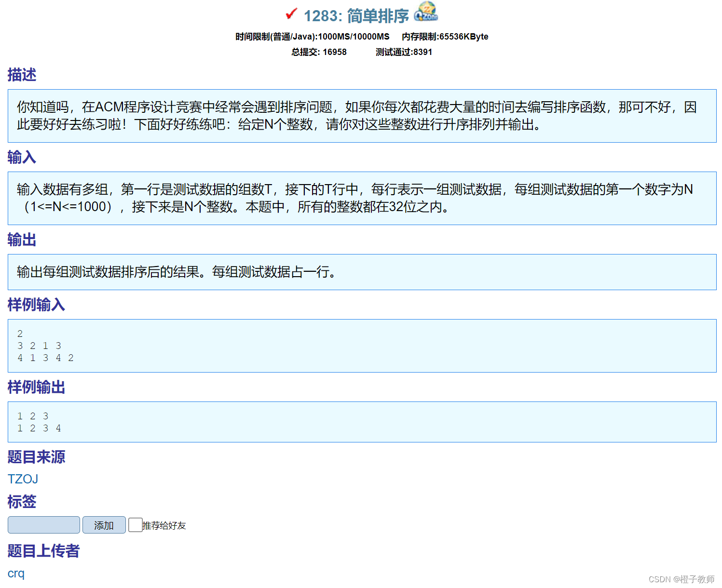Click the 样例输出 section heading
722x588 pixels.
point(36,387)
